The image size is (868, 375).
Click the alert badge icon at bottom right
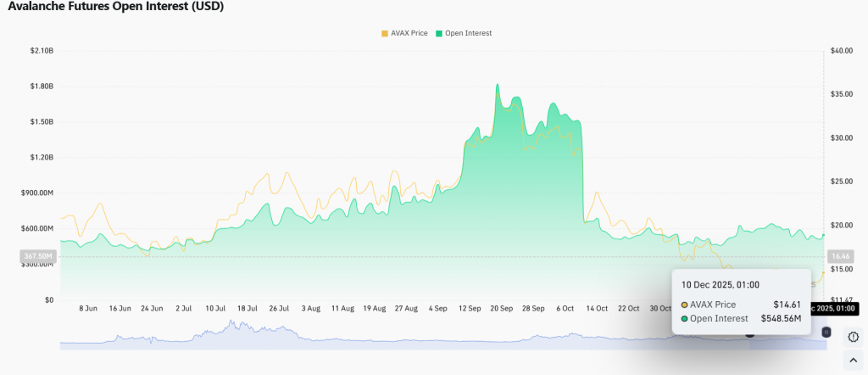tap(853, 337)
